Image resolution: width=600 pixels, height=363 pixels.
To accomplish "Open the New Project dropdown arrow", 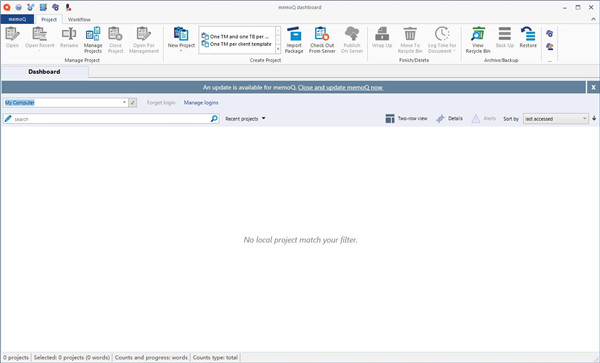I will [181, 51].
